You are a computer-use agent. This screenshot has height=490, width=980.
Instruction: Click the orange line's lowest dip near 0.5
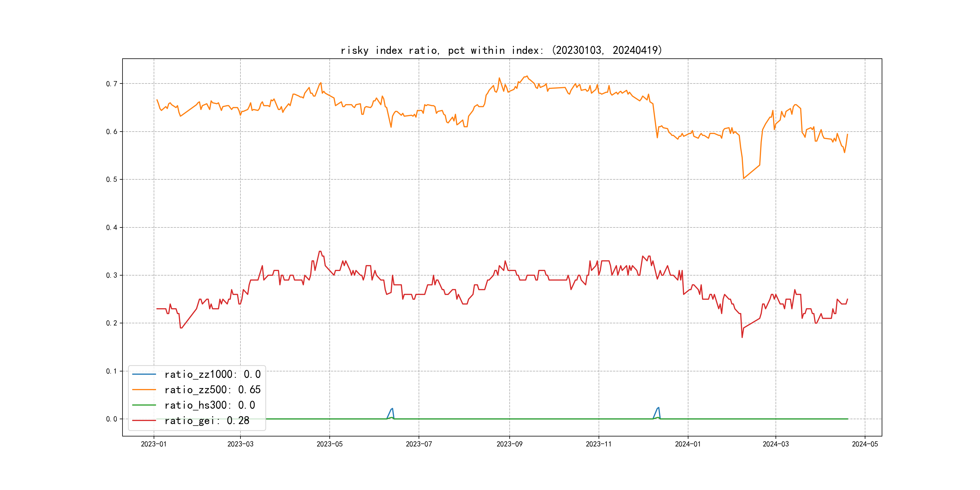point(743,178)
